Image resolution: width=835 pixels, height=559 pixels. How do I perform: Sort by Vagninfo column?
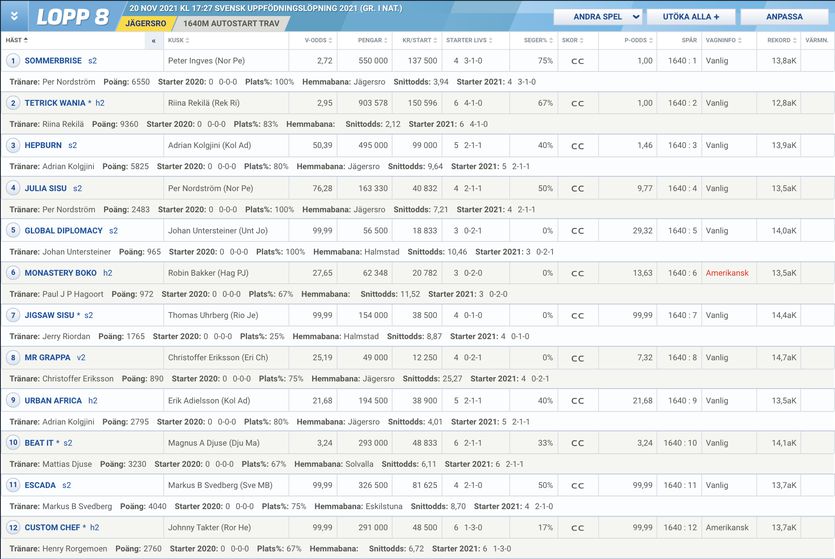(x=723, y=40)
